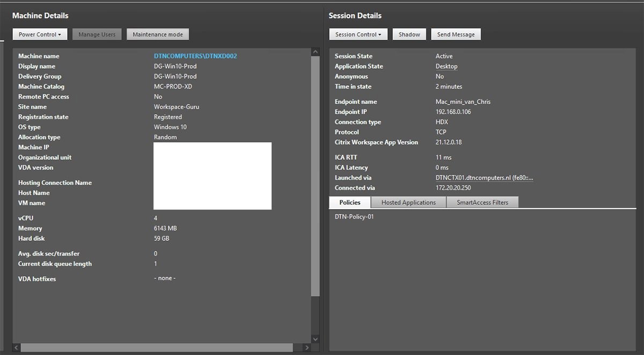Screen dimensions: 644x355
Task: Shadow the active user session
Action: (409, 34)
